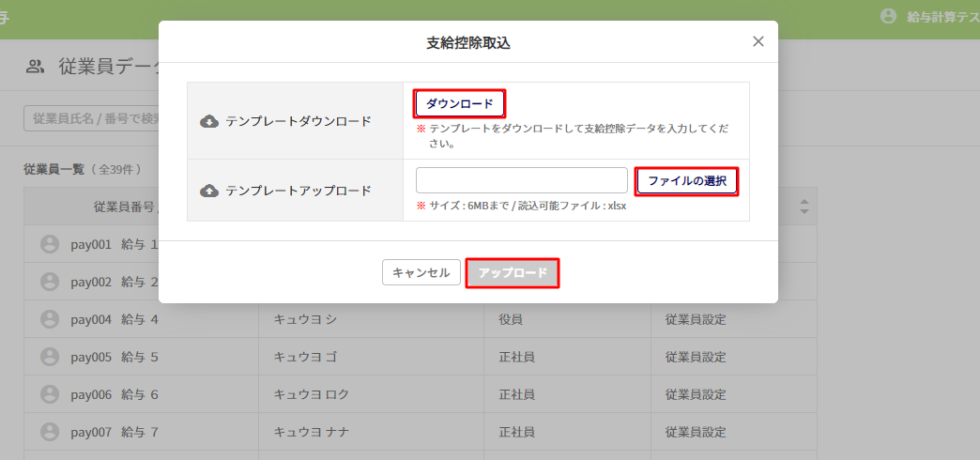Close the 支給控除取込 dialog
The image size is (980, 460).
(x=758, y=41)
